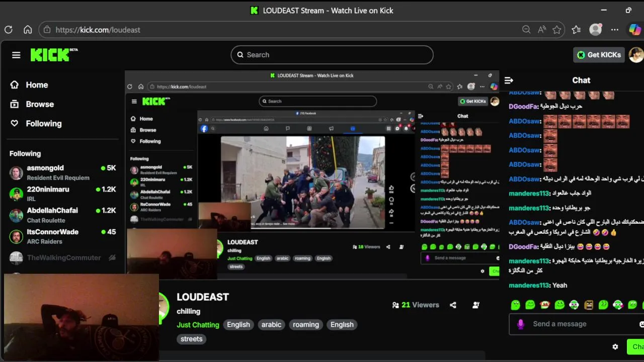The height and width of the screenshot is (362, 644).
Task: Select the streets tag
Action: pos(191,339)
